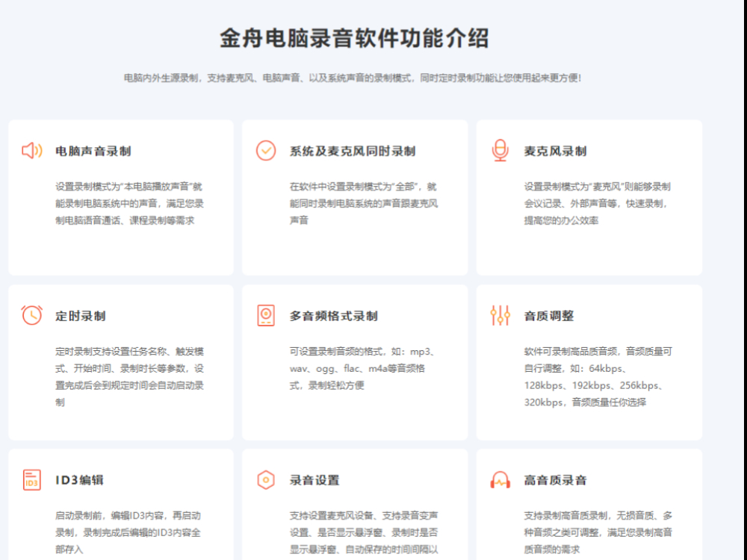Click the main title 金舟电脑录音软件功能介绍
Viewport: 747px width, 560px height.
(x=354, y=38)
